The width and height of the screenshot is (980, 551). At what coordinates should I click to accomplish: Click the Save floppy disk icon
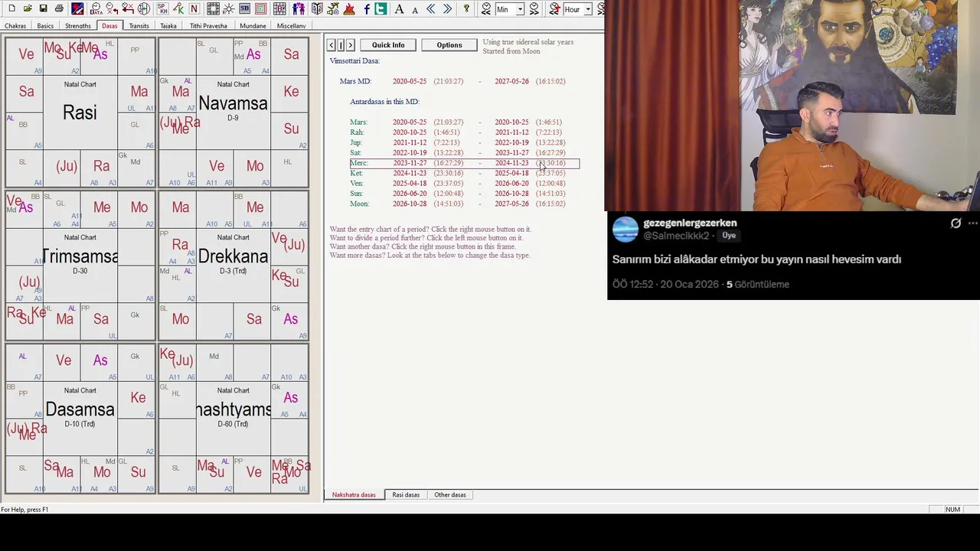(x=43, y=8)
